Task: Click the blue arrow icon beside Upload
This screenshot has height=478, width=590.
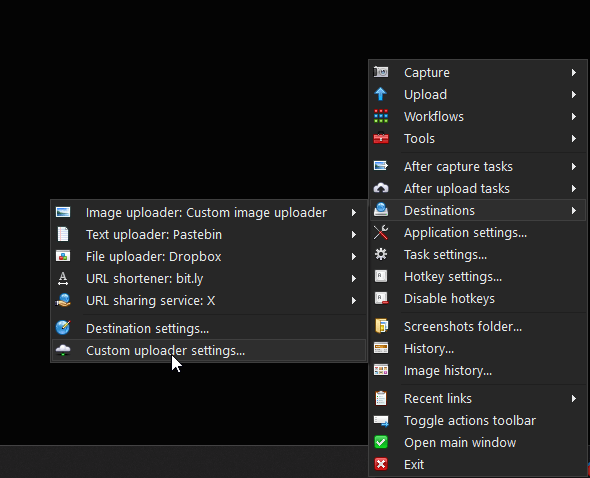Action: pos(381,94)
